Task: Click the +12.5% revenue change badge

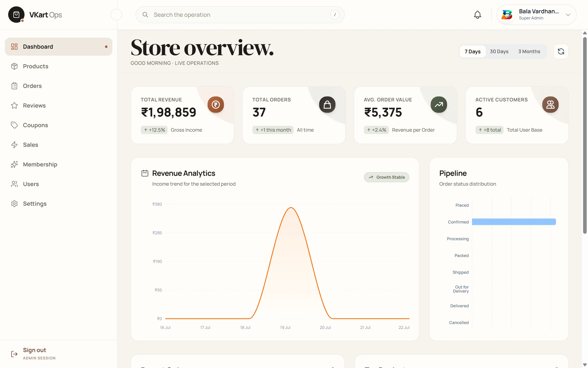Action: tap(154, 130)
